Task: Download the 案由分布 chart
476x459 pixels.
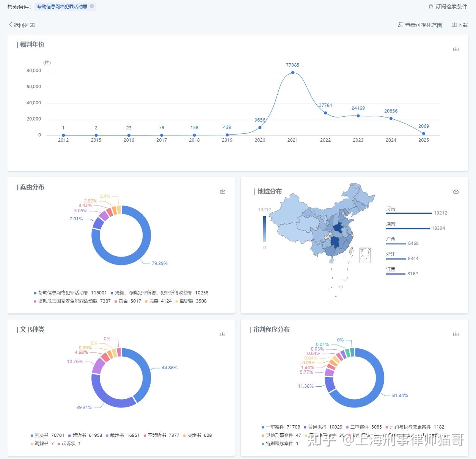Action: pos(223,192)
